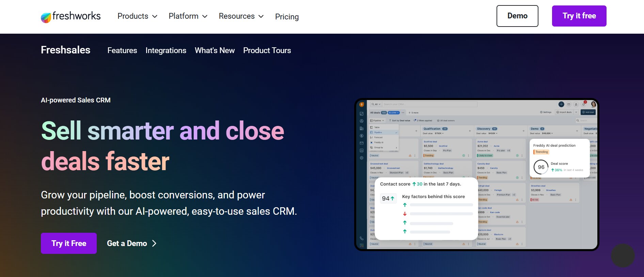Open the Pipeline view dropdown

[377, 120]
